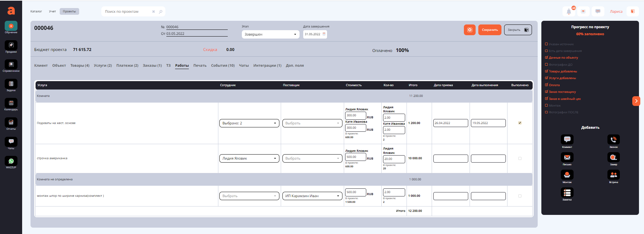Add a Замер entry

(x=613, y=157)
